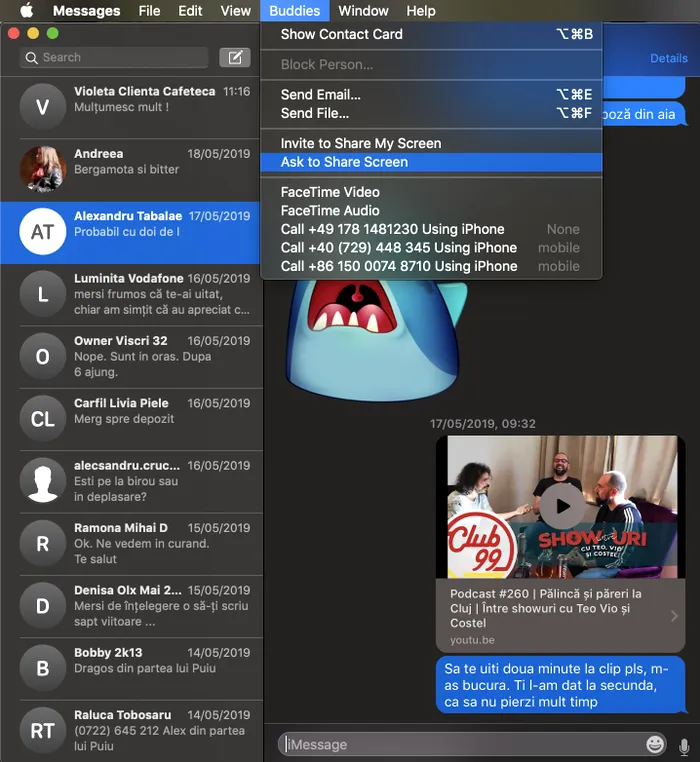
Task: Open the Edit menu
Action: [190, 11]
